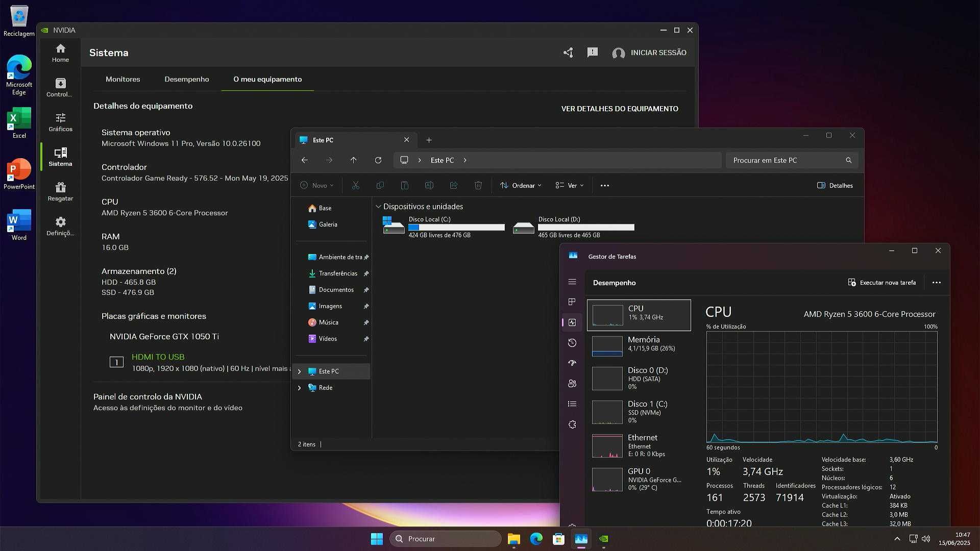The image size is (980, 551).
Task: Expand the Rede tree node
Action: tap(300, 388)
